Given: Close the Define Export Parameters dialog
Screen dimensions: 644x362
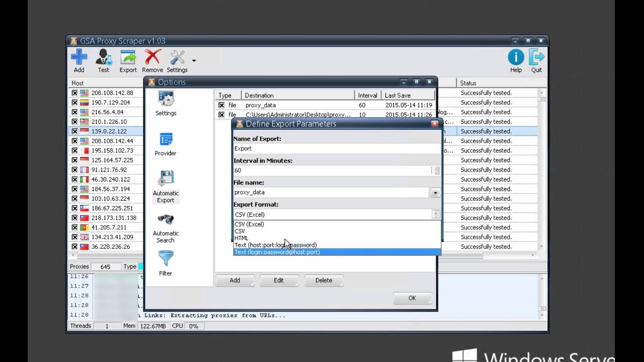Looking at the screenshot, I should (x=435, y=124).
